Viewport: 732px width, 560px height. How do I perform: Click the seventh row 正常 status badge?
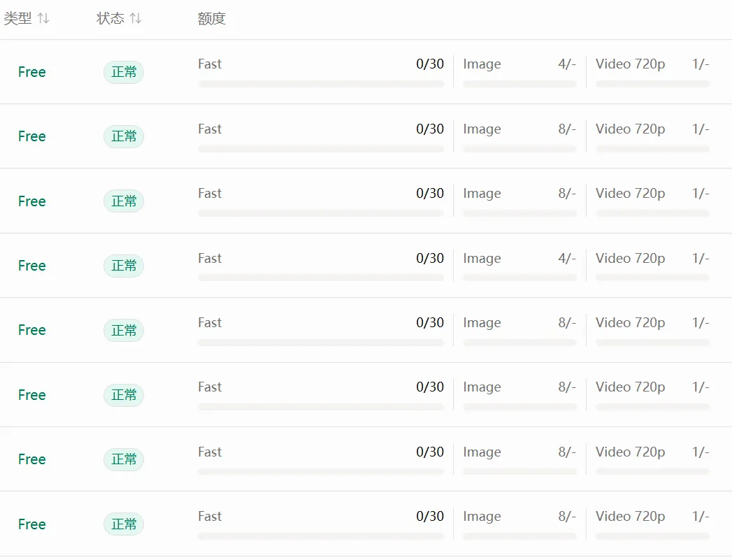[124, 459]
